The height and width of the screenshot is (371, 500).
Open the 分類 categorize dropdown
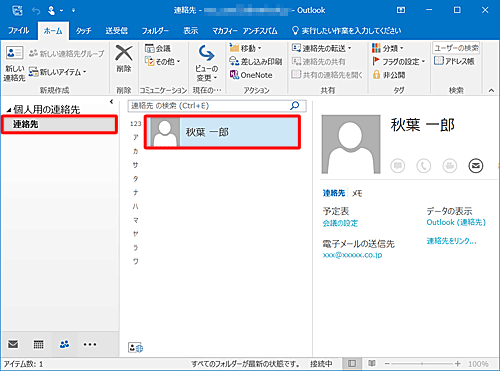coord(388,48)
